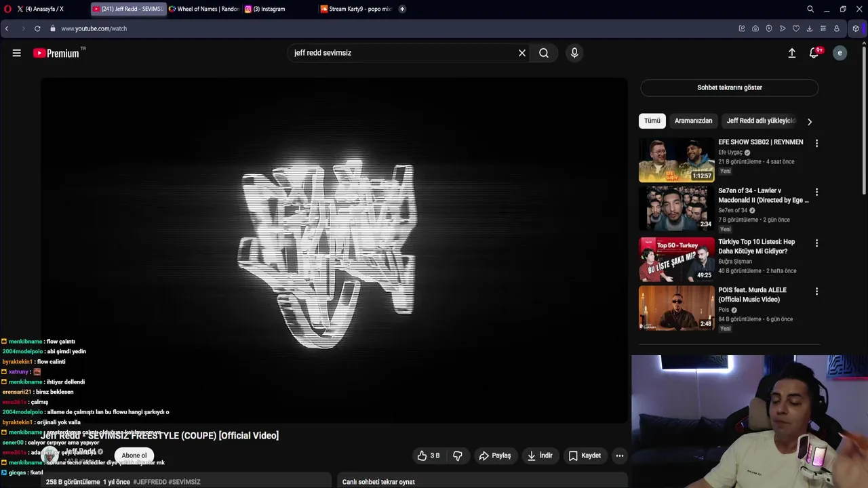Screen dimensions: 868x488
Task: Share the video with Paylaş
Action: pos(494,455)
